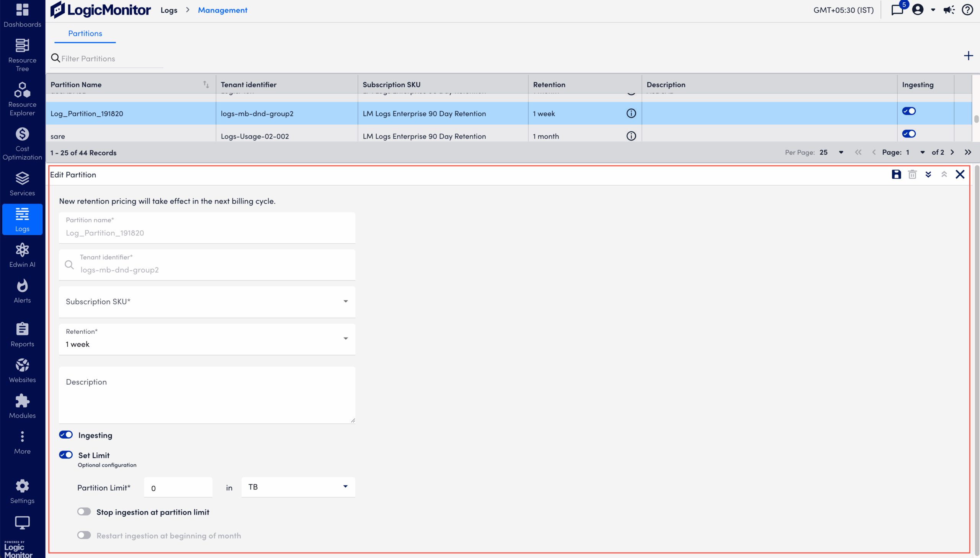Select the Edwin AI sidebar icon

coord(22,254)
